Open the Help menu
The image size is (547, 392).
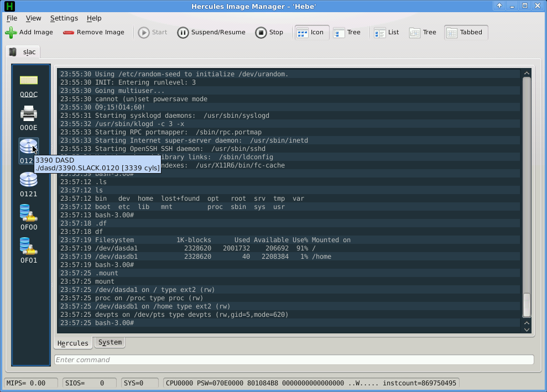(94, 18)
